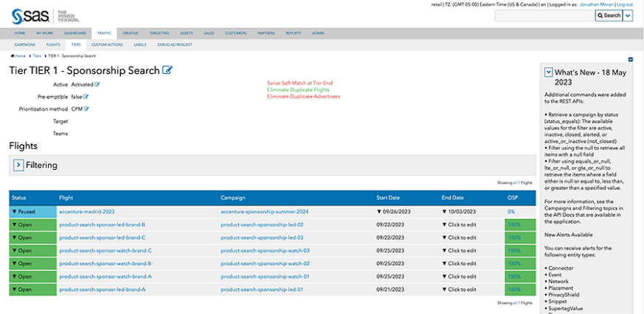Open Open status dropdown for led-brand-B

(33, 225)
